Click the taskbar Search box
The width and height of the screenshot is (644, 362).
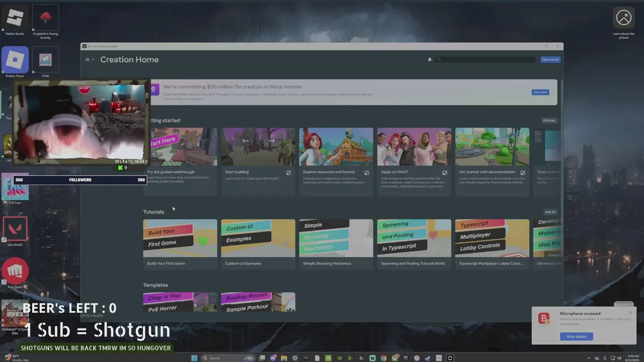[x=228, y=358]
